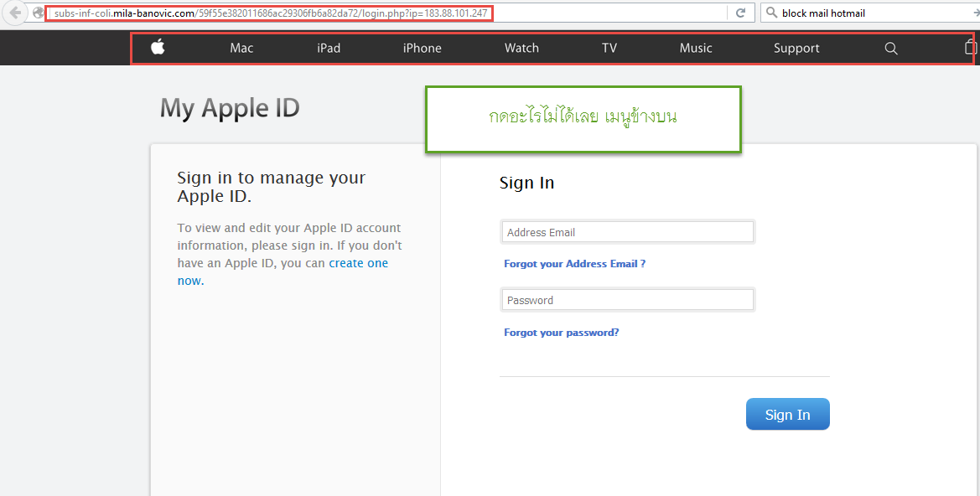Open the iPad menu item
Screen dimensions: 980x496
(x=328, y=48)
